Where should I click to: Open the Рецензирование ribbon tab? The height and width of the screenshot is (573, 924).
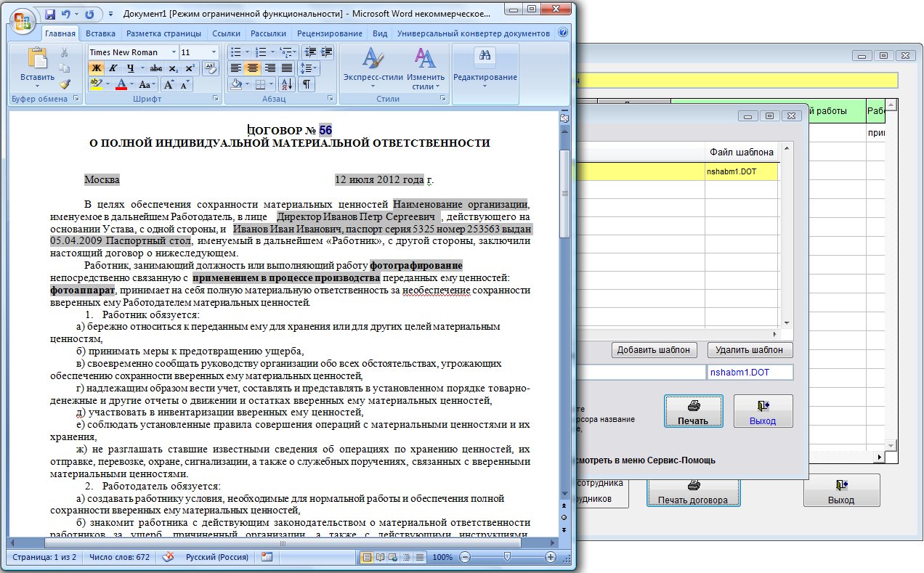(x=329, y=33)
